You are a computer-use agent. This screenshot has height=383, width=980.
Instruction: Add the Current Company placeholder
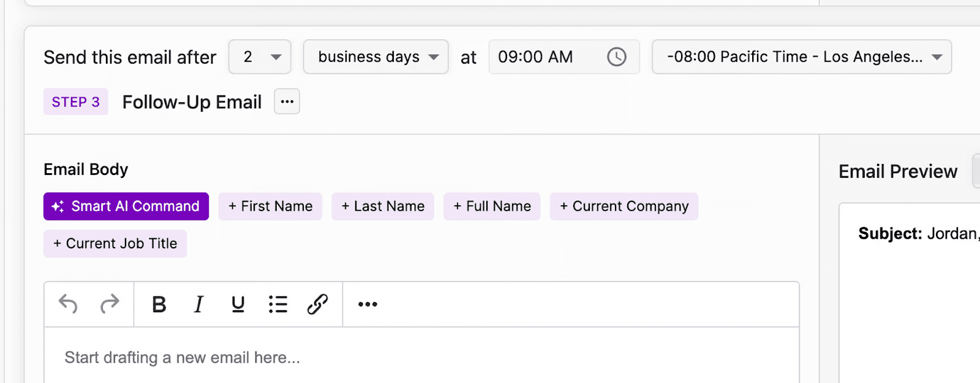624,206
